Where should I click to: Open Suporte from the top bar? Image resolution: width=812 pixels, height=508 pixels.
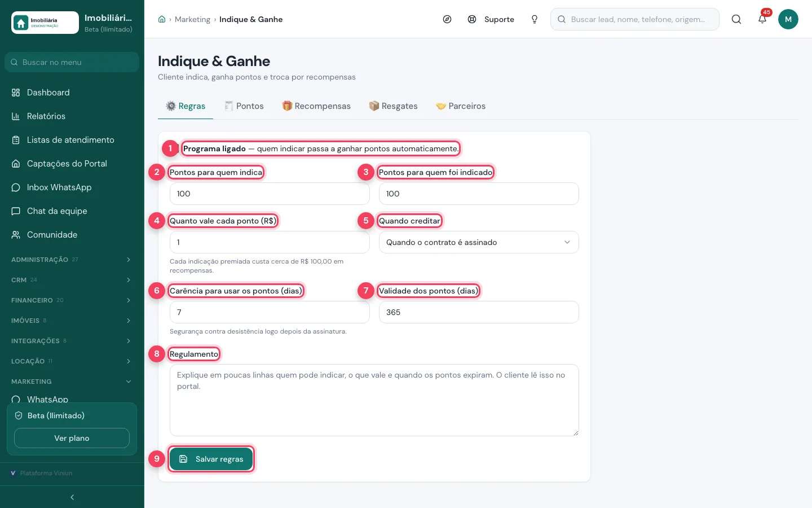tap(491, 19)
